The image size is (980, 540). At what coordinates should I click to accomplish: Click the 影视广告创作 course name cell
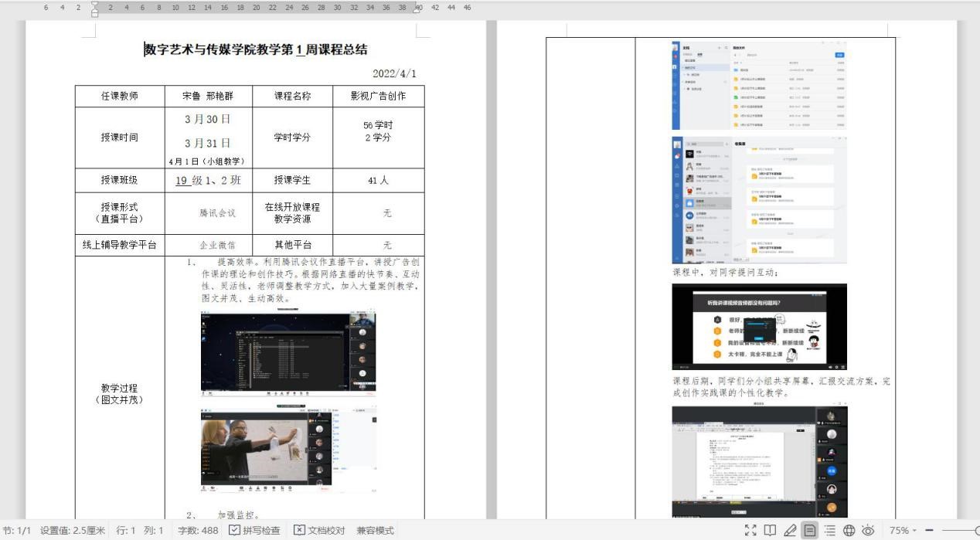point(378,96)
